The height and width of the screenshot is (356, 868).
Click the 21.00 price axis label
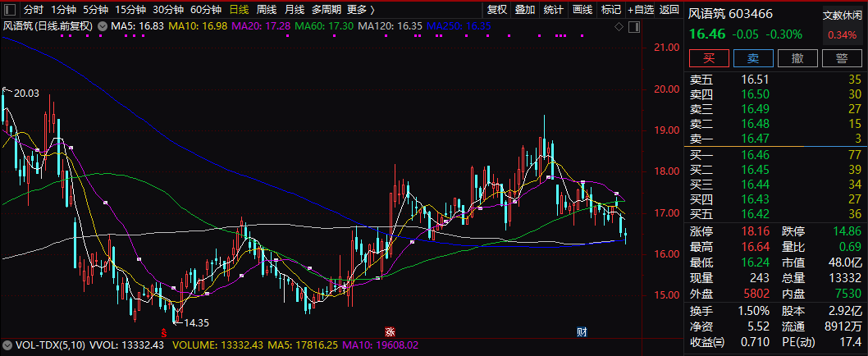pyautogui.click(x=666, y=48)
